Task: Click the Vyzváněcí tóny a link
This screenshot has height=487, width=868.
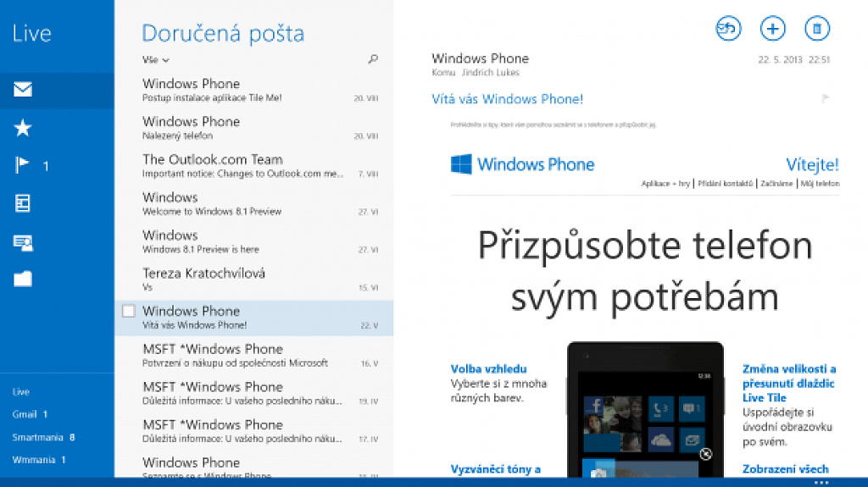Action: 495,469
